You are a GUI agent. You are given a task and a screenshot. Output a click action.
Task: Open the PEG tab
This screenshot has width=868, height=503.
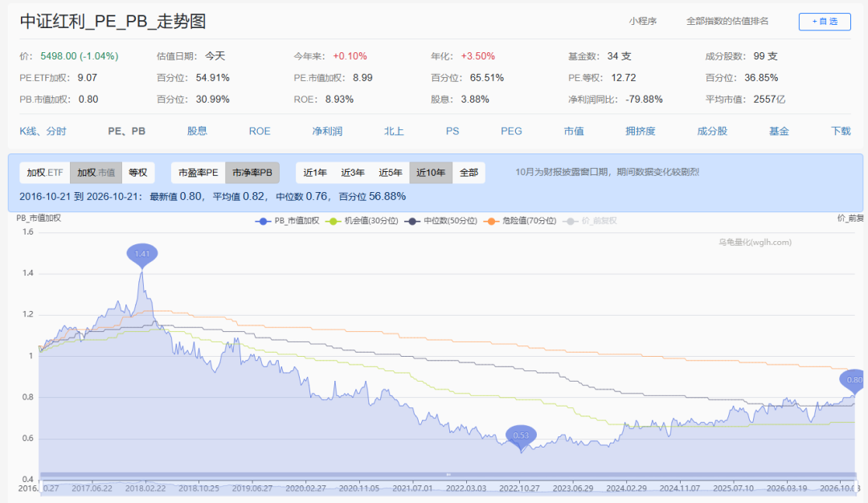pos(511,131)
